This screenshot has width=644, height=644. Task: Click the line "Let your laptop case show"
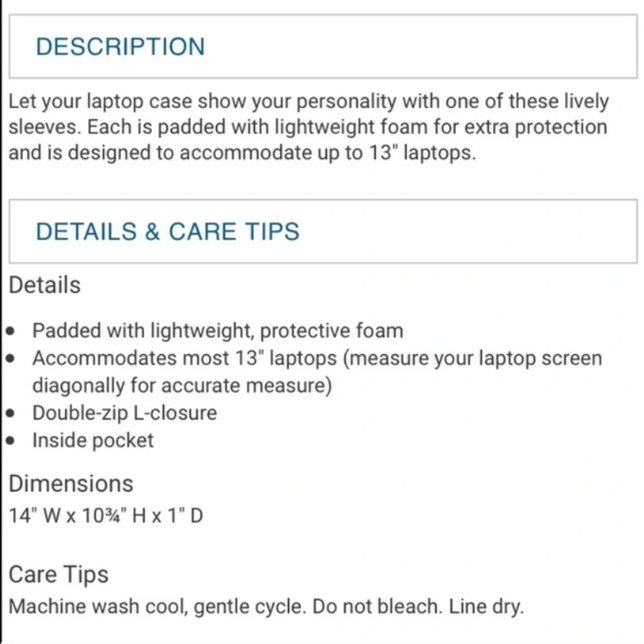pos(308,102)
